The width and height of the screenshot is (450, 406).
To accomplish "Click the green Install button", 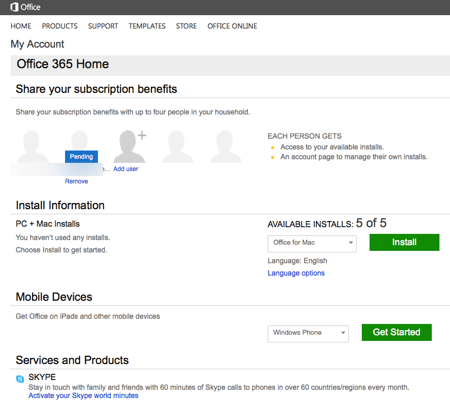I will [x=404, y=242].
